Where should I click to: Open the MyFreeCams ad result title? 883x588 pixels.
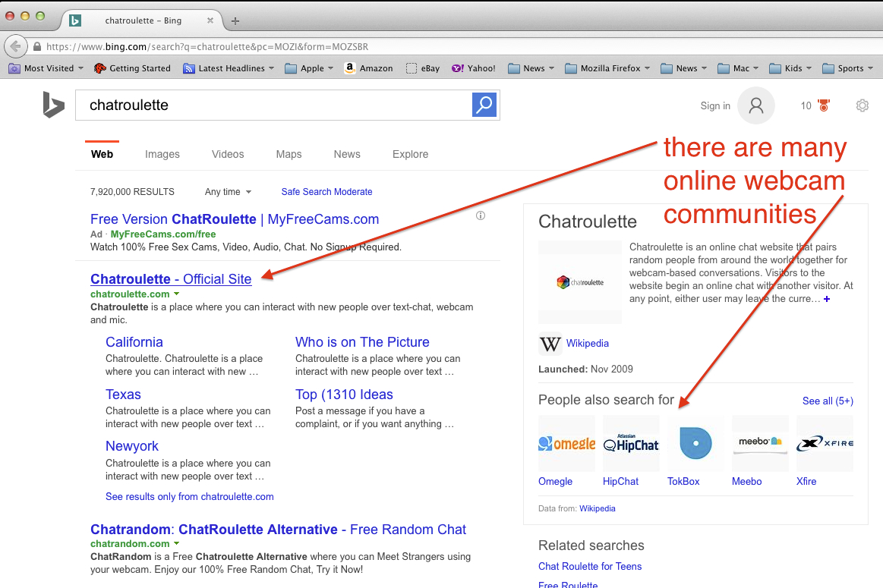tap(235, 219)
